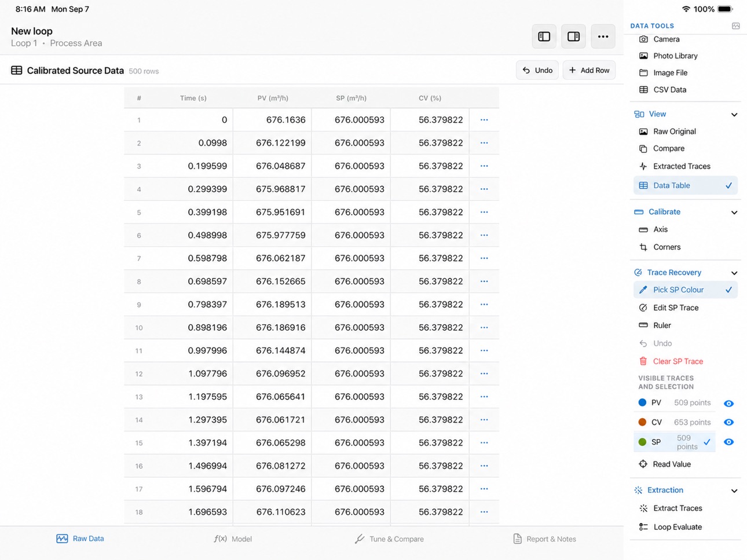Click Add Row button

pos(589,70)
